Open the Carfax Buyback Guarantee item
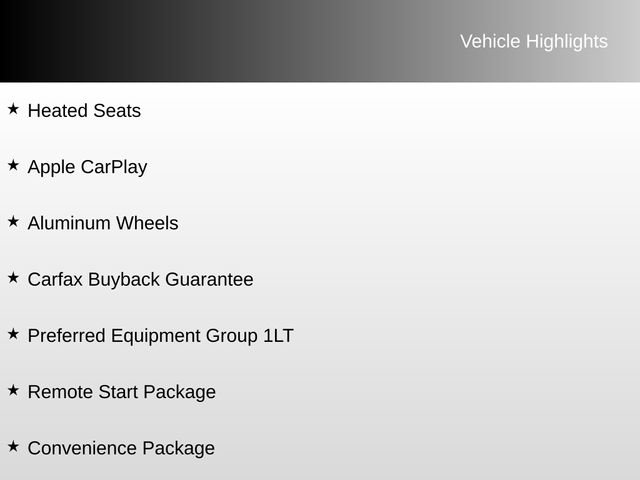Viewport: 640px width, 480px height. tap(140, 279)
